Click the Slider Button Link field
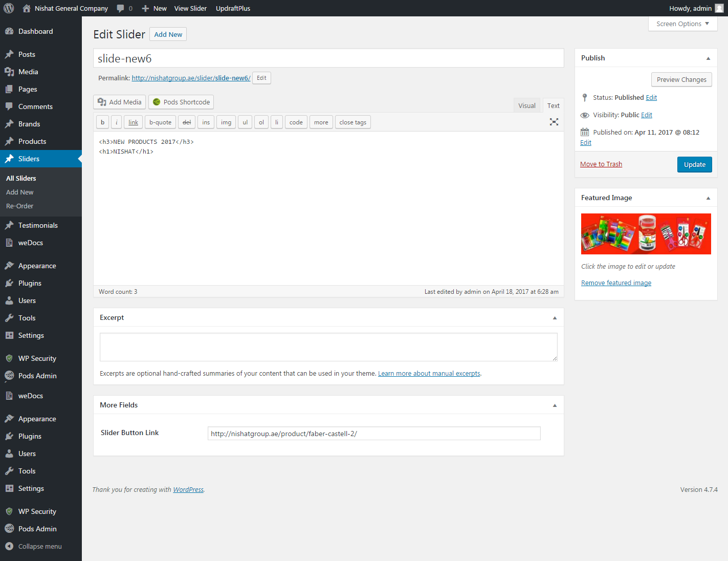 coord(373,434)
